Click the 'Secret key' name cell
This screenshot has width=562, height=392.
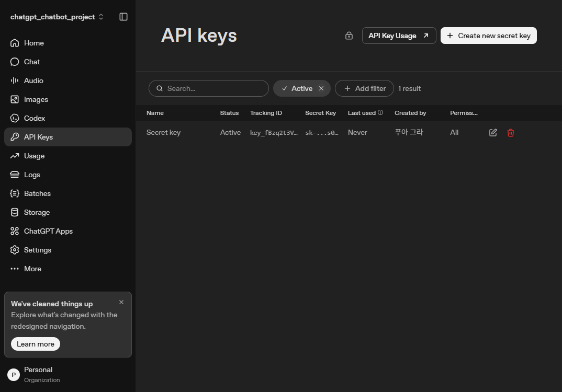[x=163, y=132]
